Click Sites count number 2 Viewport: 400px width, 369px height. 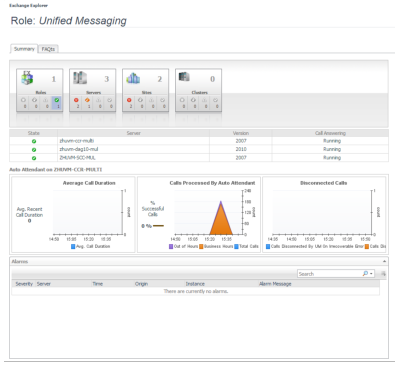point(160,79)
